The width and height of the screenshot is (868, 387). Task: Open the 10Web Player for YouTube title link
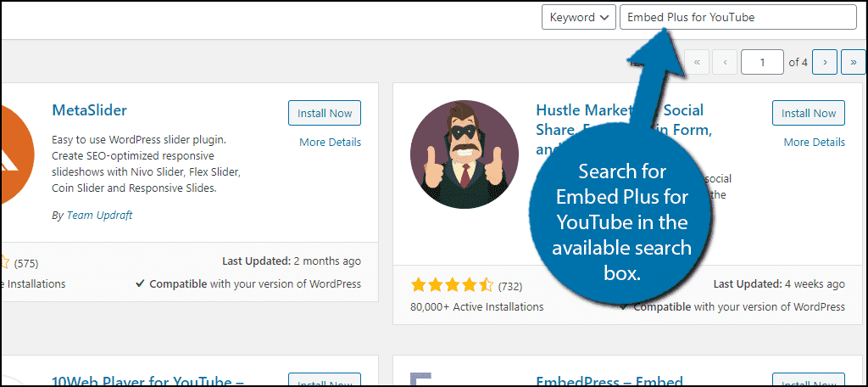[x=148, y=381]
